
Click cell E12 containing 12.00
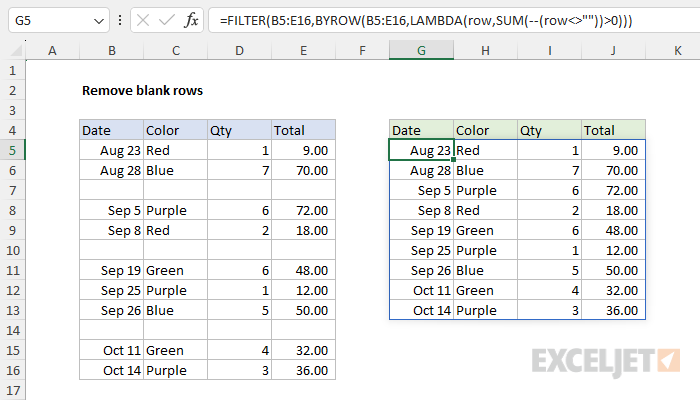click(303, 291)
